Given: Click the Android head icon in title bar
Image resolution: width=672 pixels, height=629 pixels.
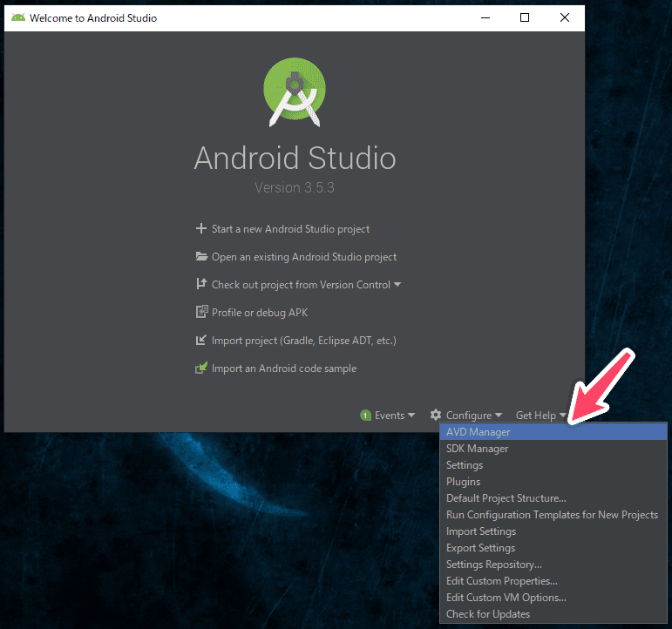Looking at the screenshot, I should point(18,17).
